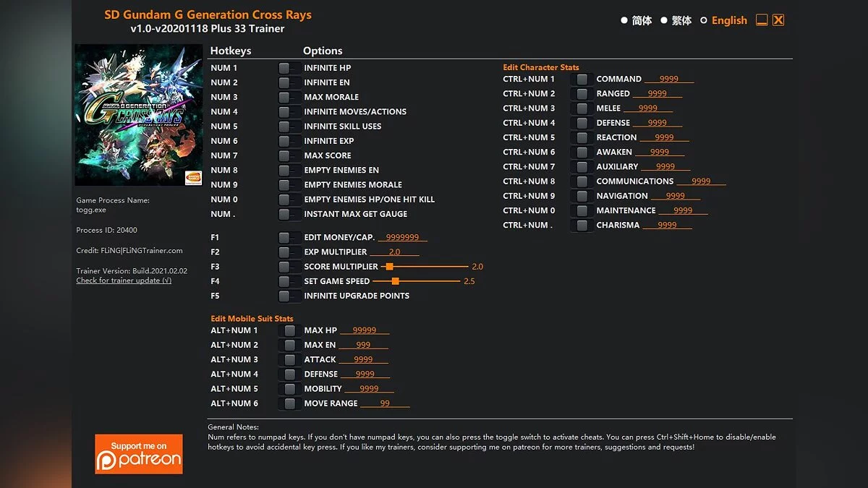Edit the Move Range value field

click(385, 403)
